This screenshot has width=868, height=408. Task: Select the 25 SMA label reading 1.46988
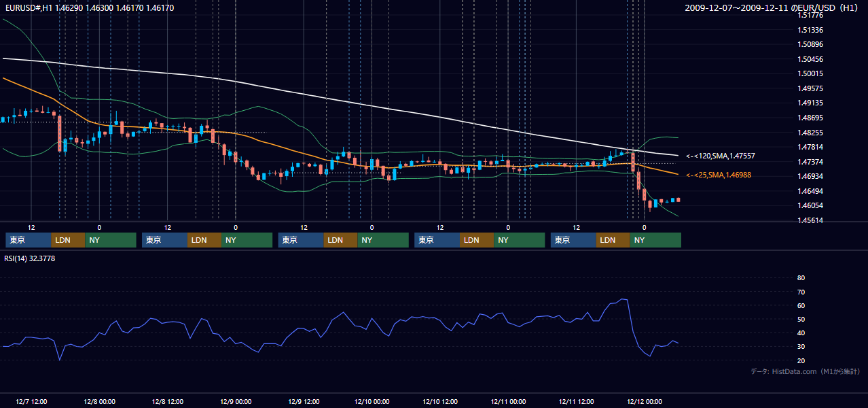(x=719, y=175)
